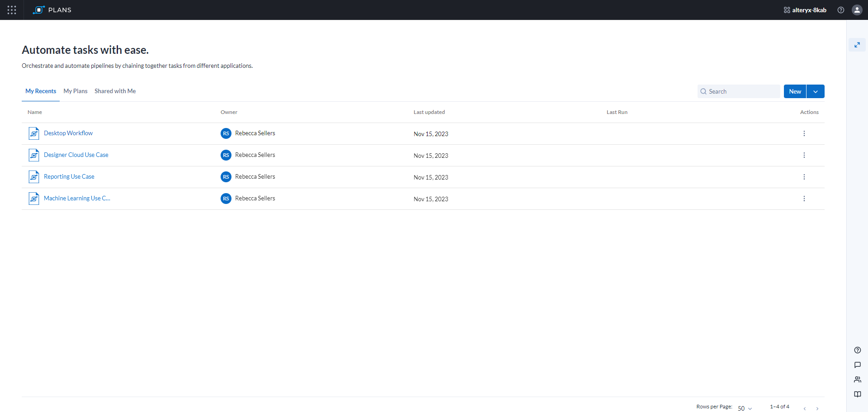Expand the side panel with arrows icon

(x=857, y=45)
